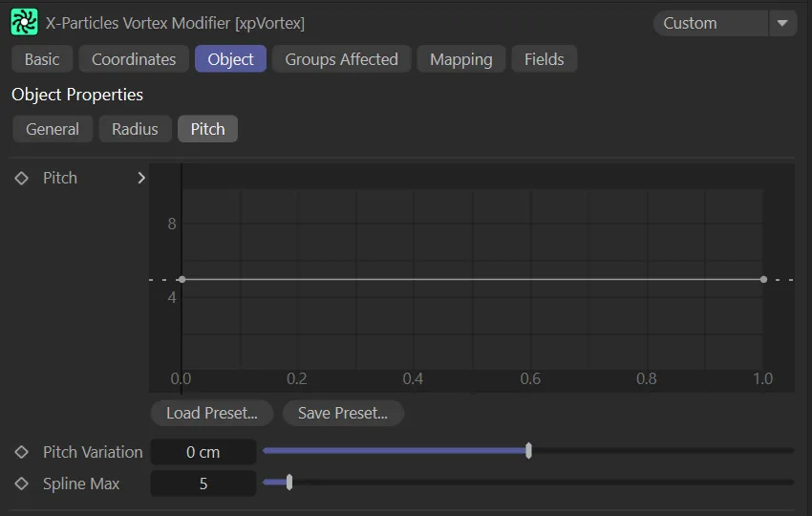
Task: Click the dropdown arrow next to Custom
Action: (783, 23)
